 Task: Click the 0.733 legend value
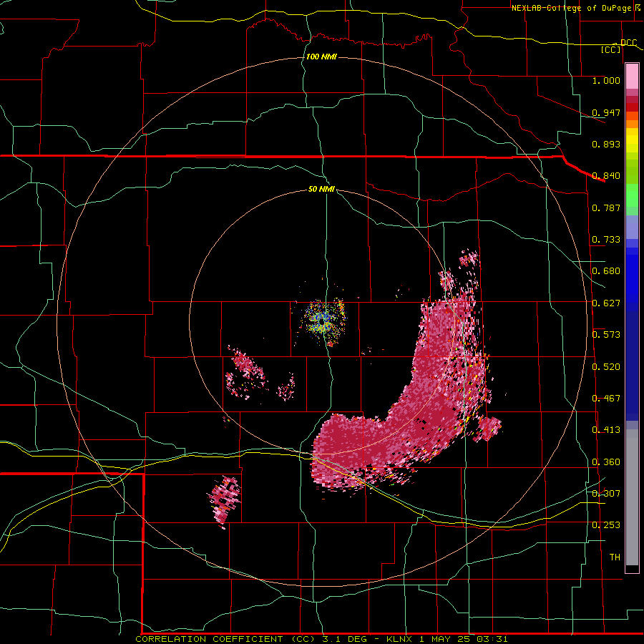click(x=606, y=240)
